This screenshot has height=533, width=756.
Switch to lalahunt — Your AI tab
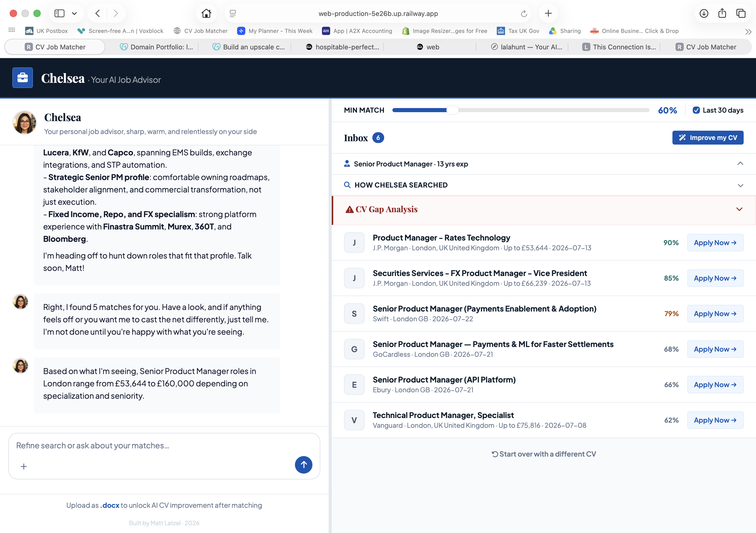click(x=527, y=47)
